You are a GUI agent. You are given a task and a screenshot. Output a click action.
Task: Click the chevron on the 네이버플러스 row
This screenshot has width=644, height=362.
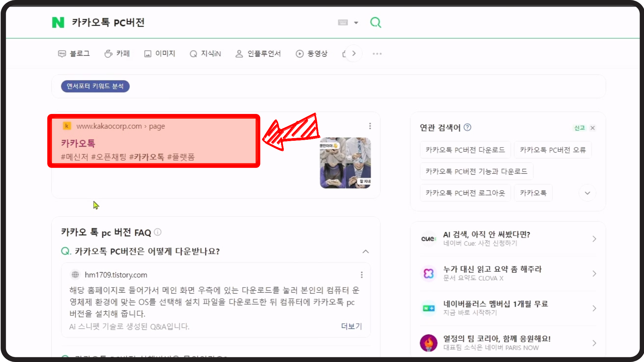(x=594, y=308)
